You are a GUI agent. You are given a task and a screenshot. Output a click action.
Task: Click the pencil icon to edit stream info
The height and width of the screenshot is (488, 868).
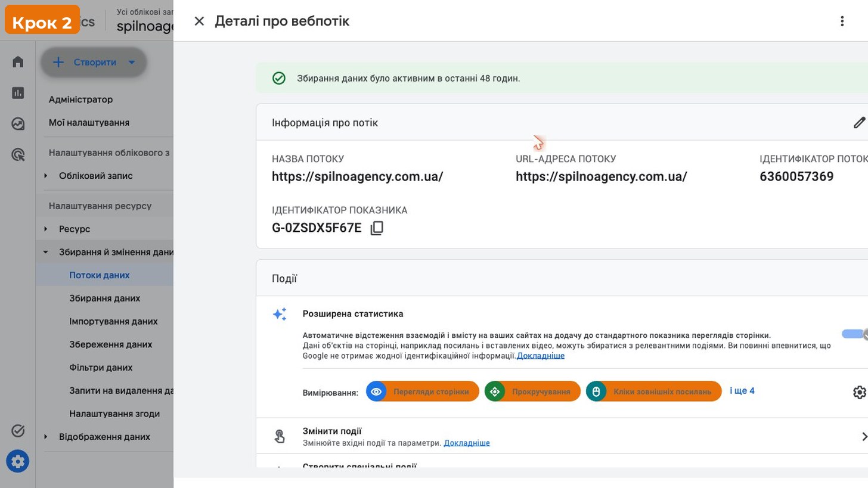point(859,123)
